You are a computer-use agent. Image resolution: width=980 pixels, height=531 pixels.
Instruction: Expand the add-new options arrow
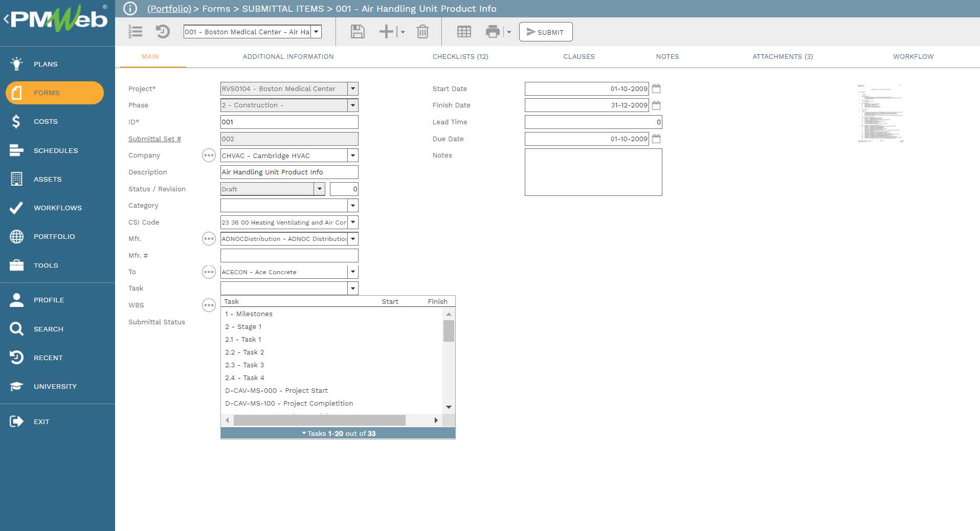[x=403, y=32]
